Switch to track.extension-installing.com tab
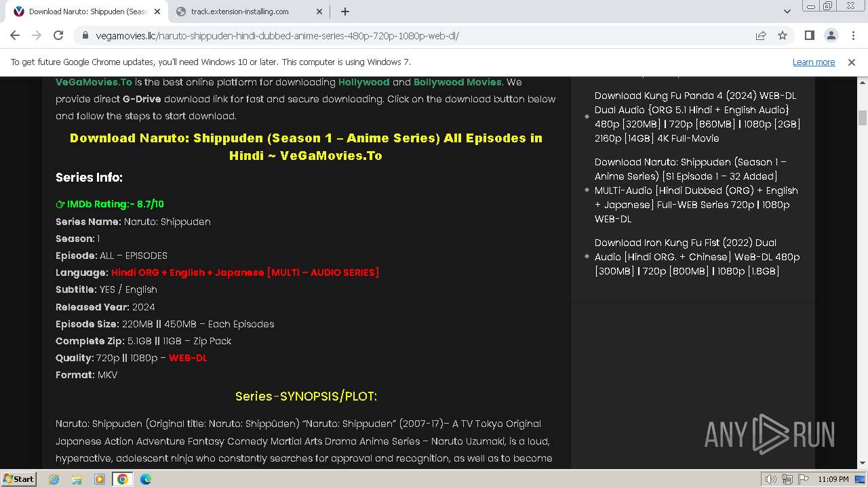This screenshot has height=488, width=868. point(249,12)
